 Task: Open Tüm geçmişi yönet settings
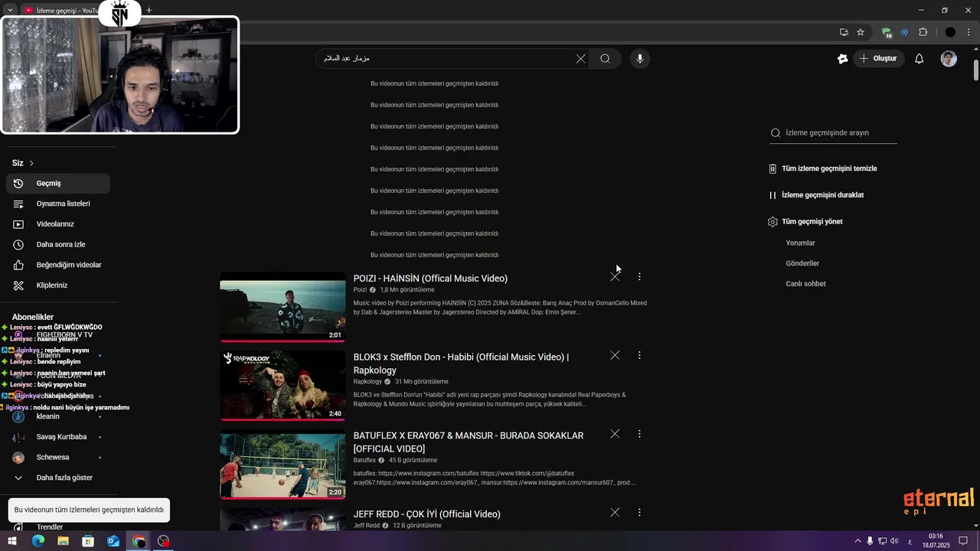click(x=805, y=222)
